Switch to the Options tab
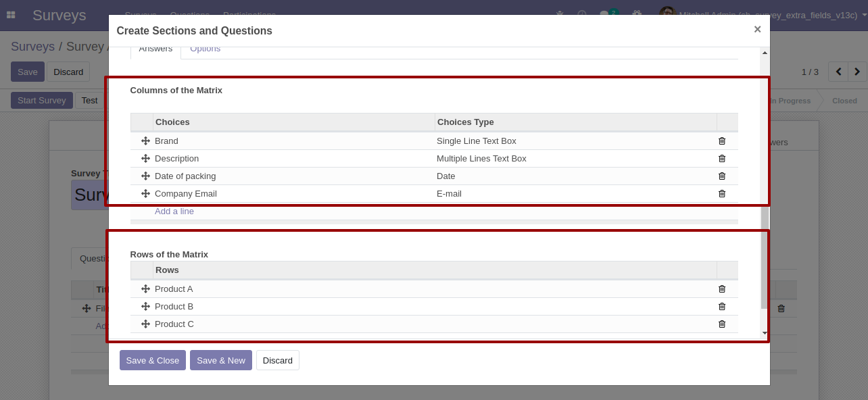 pos(205,49)
